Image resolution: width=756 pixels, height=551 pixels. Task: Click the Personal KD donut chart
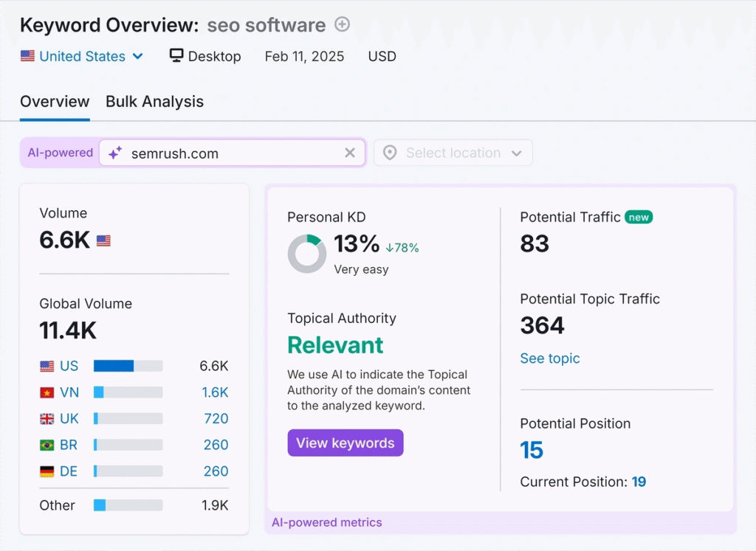[x=306, y=254]
